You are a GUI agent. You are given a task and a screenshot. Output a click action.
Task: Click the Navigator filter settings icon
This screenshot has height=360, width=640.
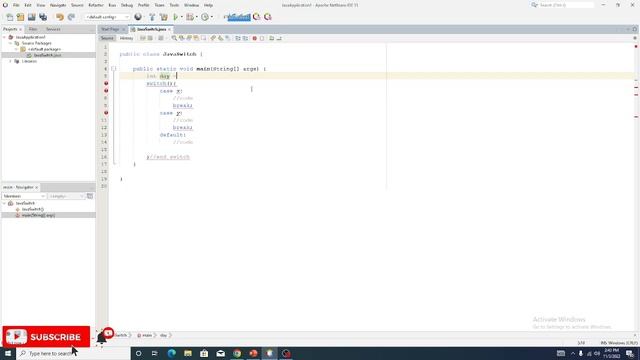click(x=90, y=196)
